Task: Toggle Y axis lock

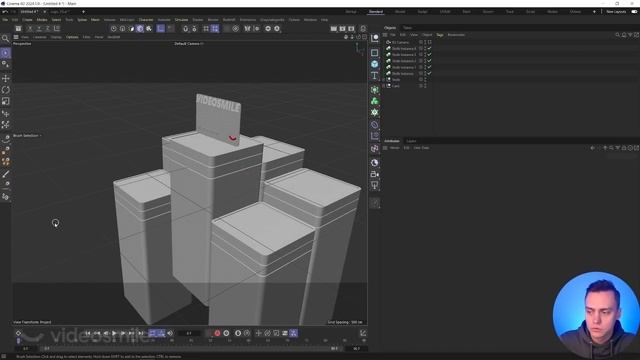Action: [x=39, y=29]
